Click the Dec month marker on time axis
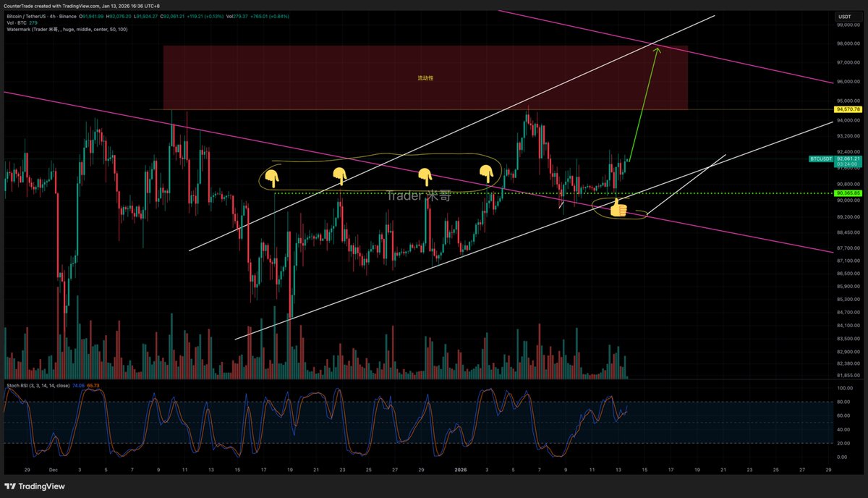Viewport: 868px width, 498px height. point(52,469)
